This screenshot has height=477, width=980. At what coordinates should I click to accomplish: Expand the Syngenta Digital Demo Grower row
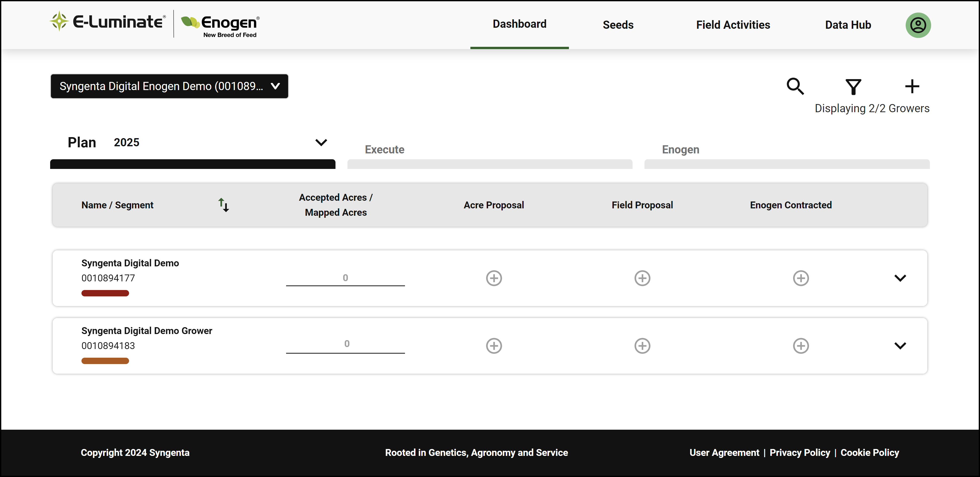coord(900,346)
